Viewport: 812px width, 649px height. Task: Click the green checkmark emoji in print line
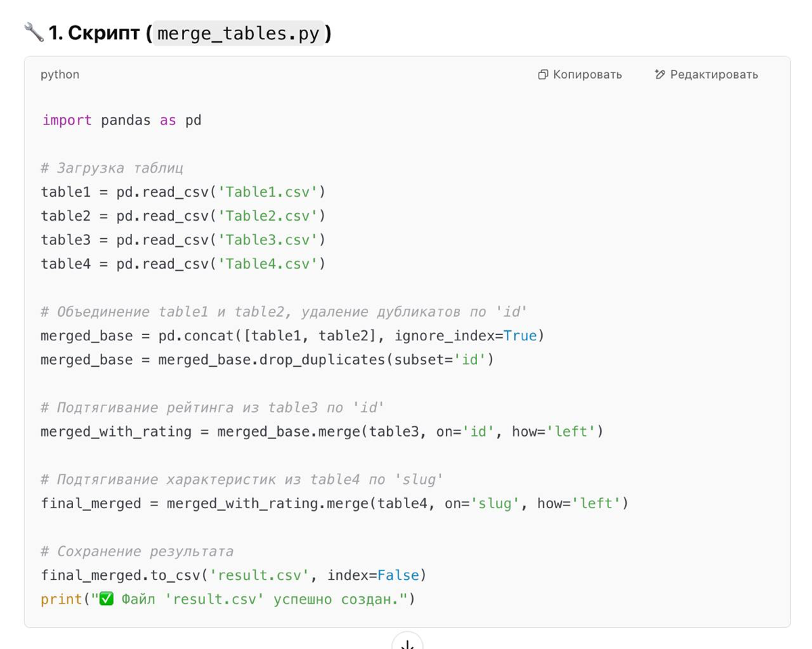pos(106,599)
